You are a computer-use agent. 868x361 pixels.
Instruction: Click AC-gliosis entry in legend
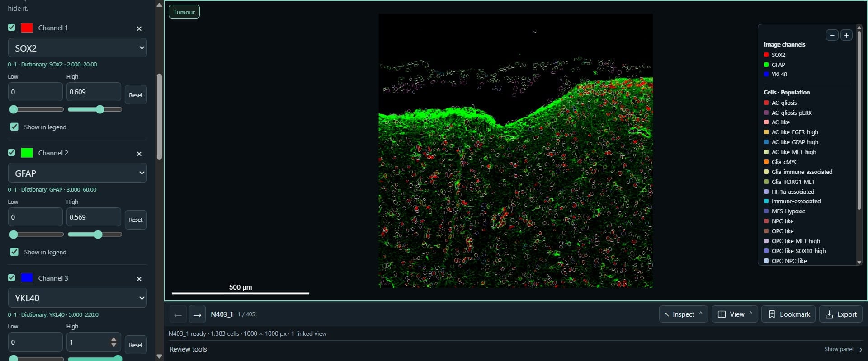click(x=784, y=103)
